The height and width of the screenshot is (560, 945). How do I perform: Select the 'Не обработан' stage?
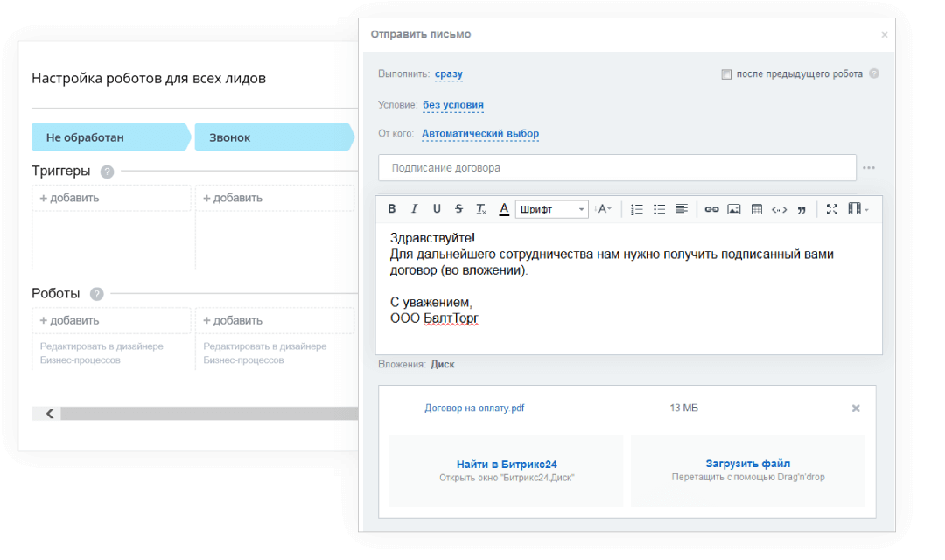(x=111, y=136)
